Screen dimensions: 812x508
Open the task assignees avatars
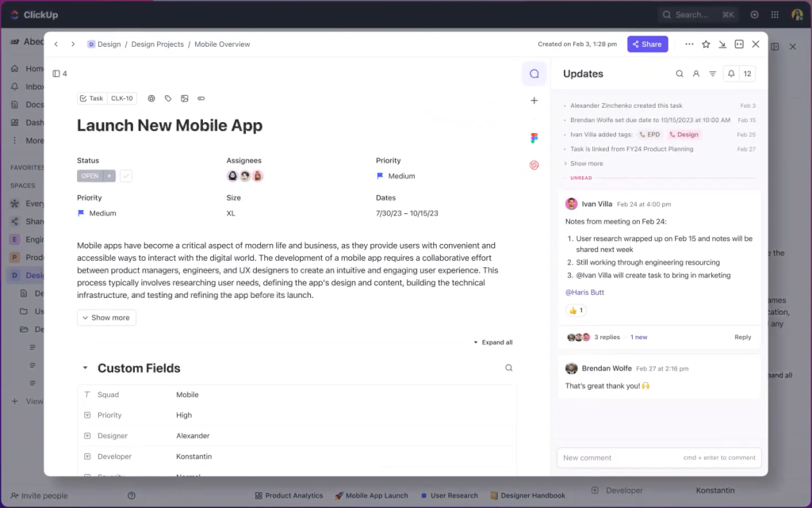coord(245,176)
